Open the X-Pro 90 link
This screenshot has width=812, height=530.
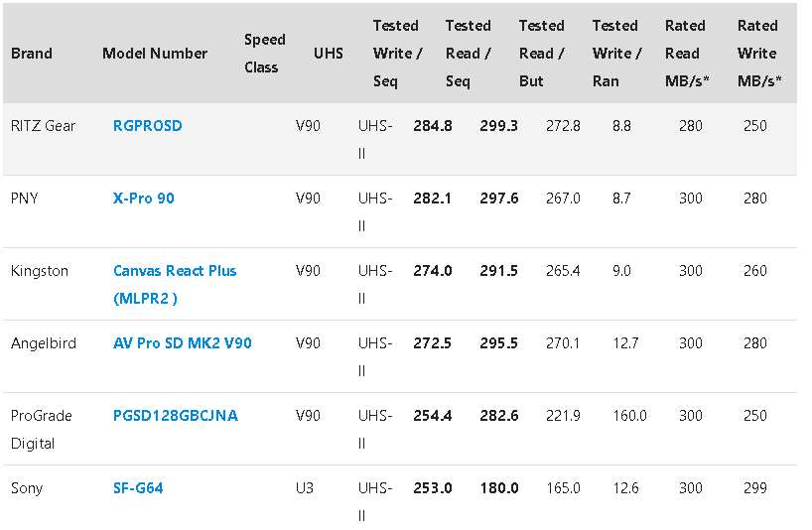click(x=144, y=199)
